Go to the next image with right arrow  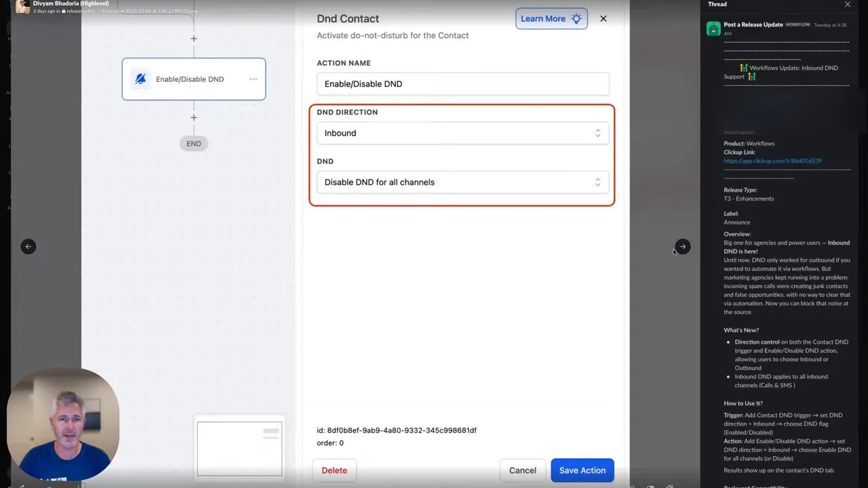click(683, 247)
